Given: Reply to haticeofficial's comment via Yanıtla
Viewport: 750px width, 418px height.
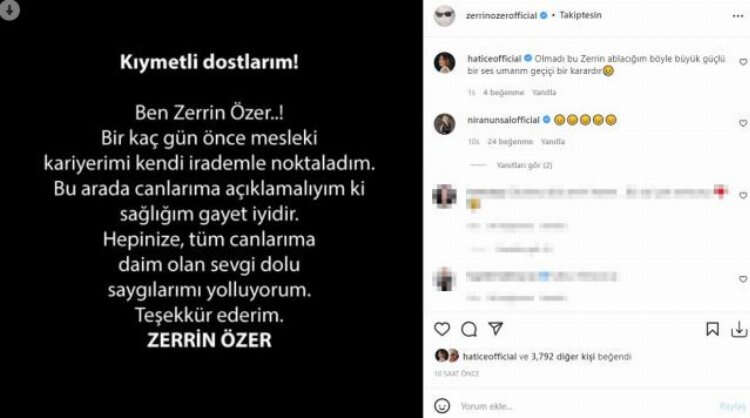Looking at the screenshot, I should (x=544, y=92).
